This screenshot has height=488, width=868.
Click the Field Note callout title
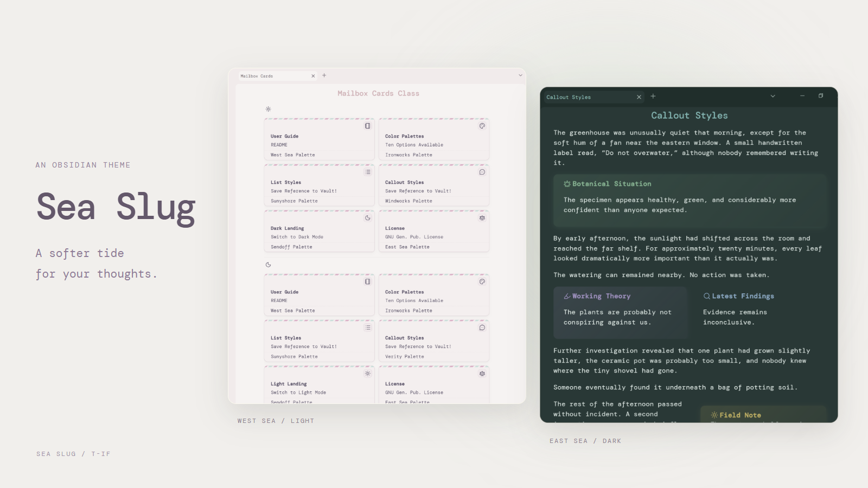[740, 415]
